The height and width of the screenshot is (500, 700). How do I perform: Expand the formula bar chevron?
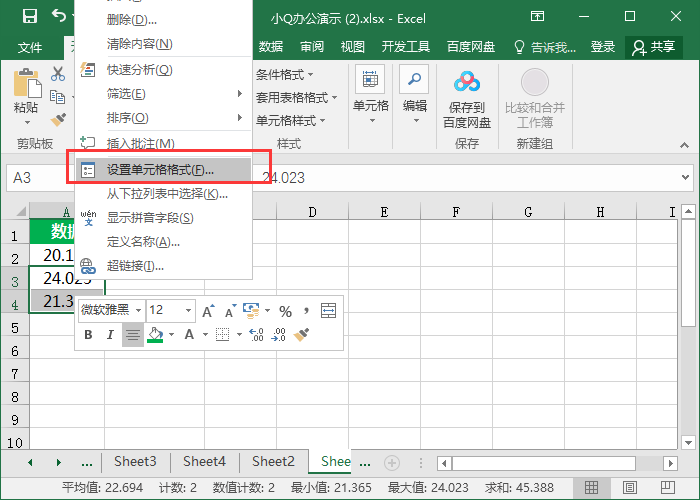[x=685, y=177]
